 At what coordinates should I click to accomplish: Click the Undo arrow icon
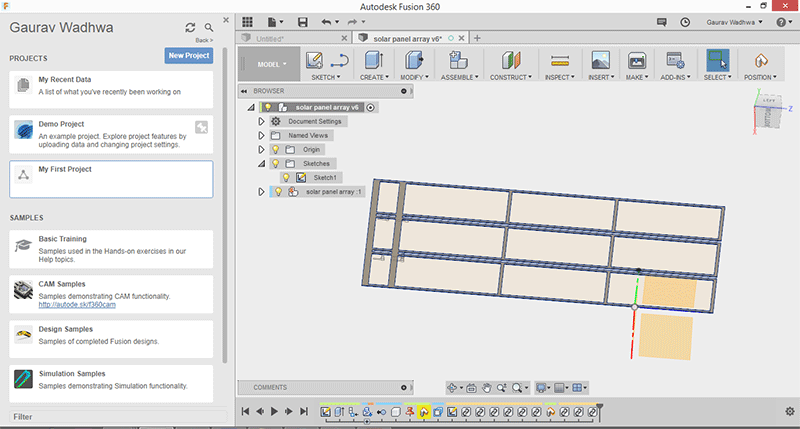tap(327, 21)
